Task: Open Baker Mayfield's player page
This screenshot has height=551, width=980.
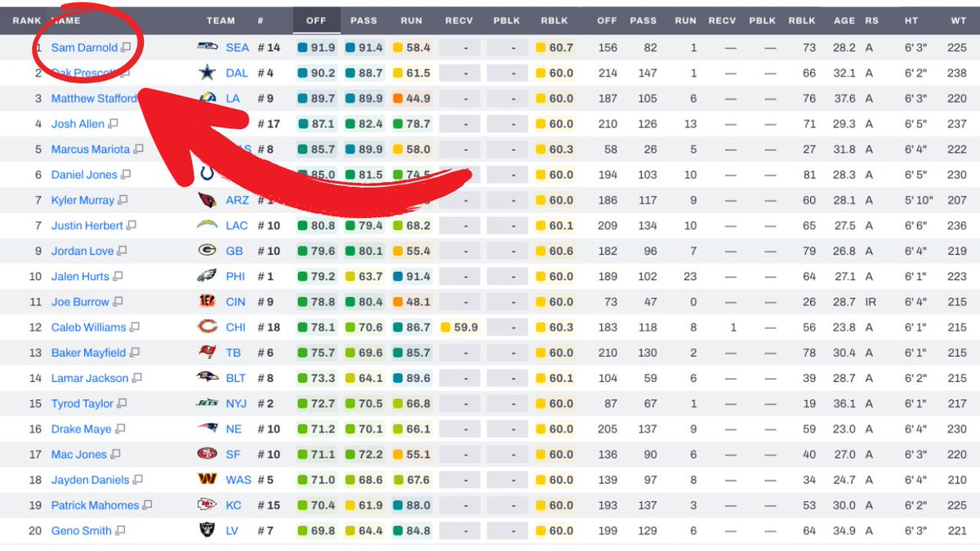Action: click(89, 353)
